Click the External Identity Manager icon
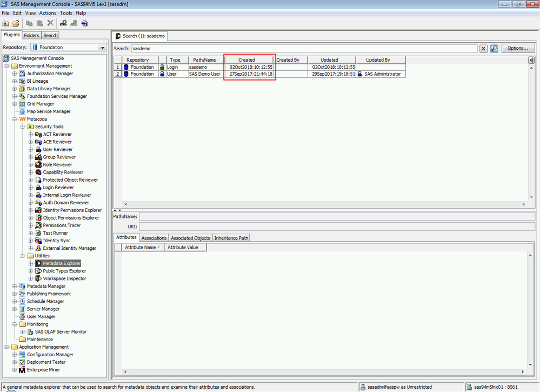Screen dimensions: 540x392 click(x=38, y=248)
